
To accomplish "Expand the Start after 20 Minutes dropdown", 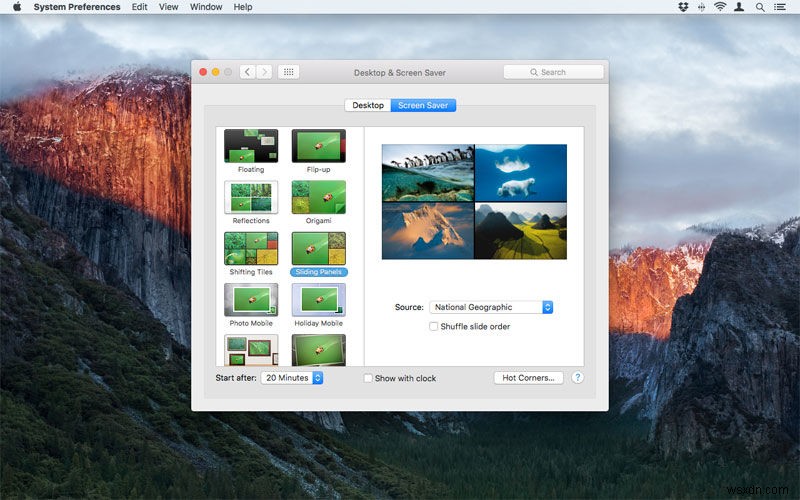I will pyautogui.click(x=292, y=378).
